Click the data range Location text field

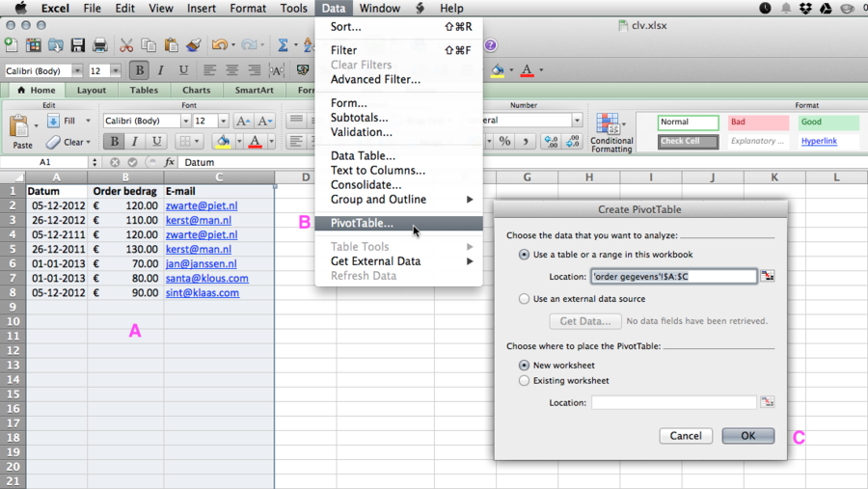point(673,276)
